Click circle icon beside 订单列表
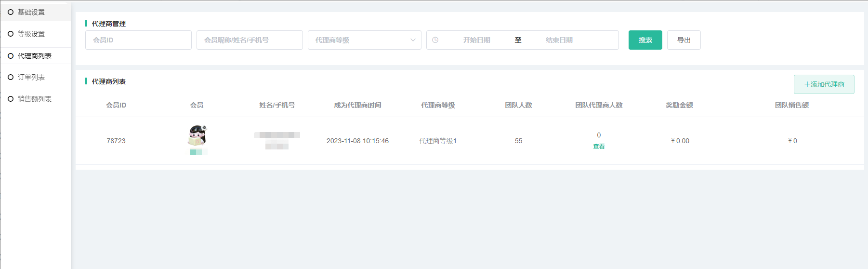This screenshot has height=269, width=868. coord(11,77)
